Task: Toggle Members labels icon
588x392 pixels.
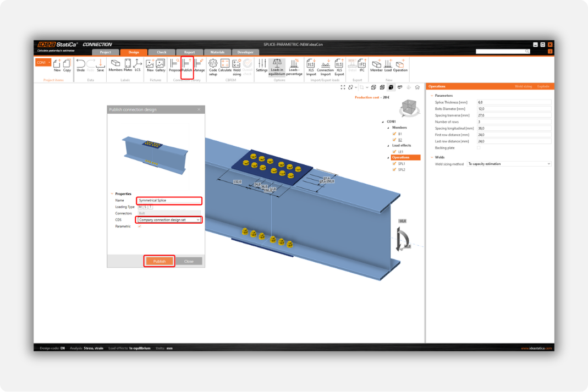Action: click(x=116, y=65)
